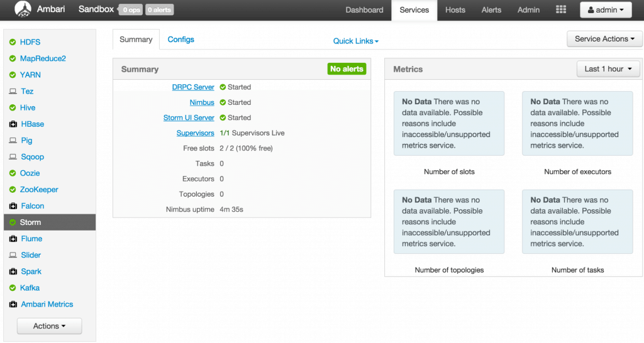
Task: Open the admin user dropdown
Action: 606,10
